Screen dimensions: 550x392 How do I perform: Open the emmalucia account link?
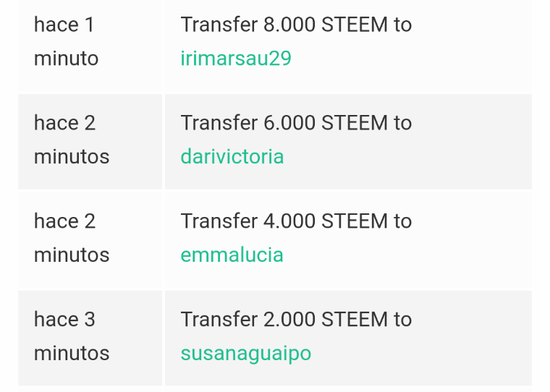coord(232,255)
